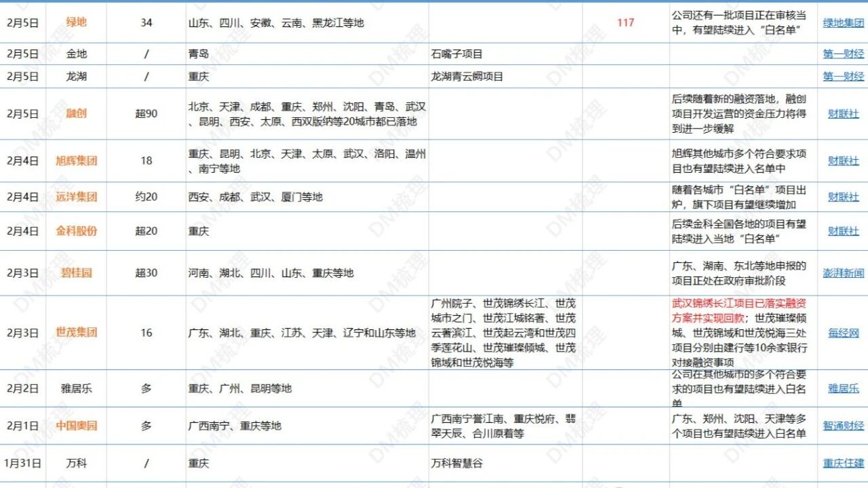Select the 旭辉集团 city list starting 重庆、昆明
The height and width of the screenshot is (488, 868).
click(x=307, y=161)
